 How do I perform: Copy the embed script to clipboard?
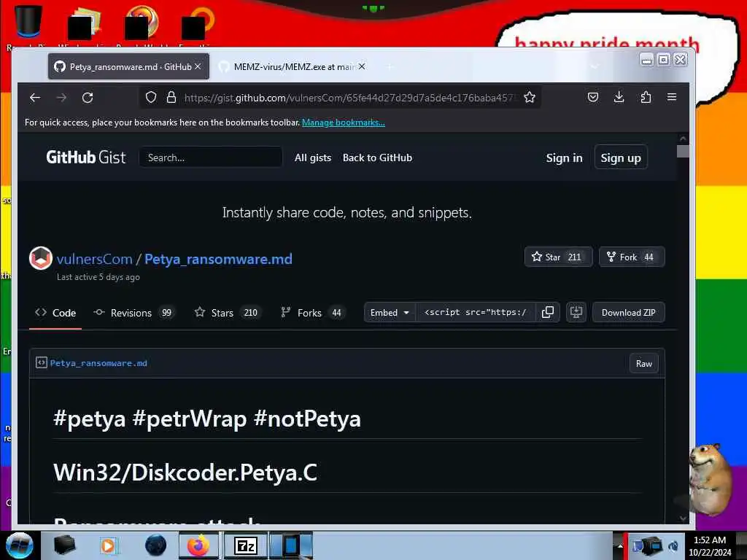click(547, 312)
